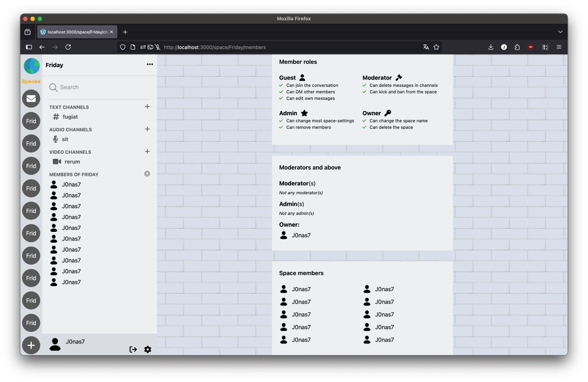Click the first J0nas7 in sidebar members
The width and height of the screenshot is (588, 382).
tap(71, 185)
